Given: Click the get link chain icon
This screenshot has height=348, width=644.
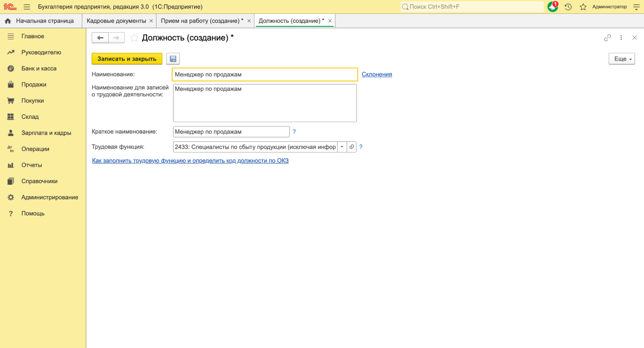Looking at the screenshot, I should point(607,38).
